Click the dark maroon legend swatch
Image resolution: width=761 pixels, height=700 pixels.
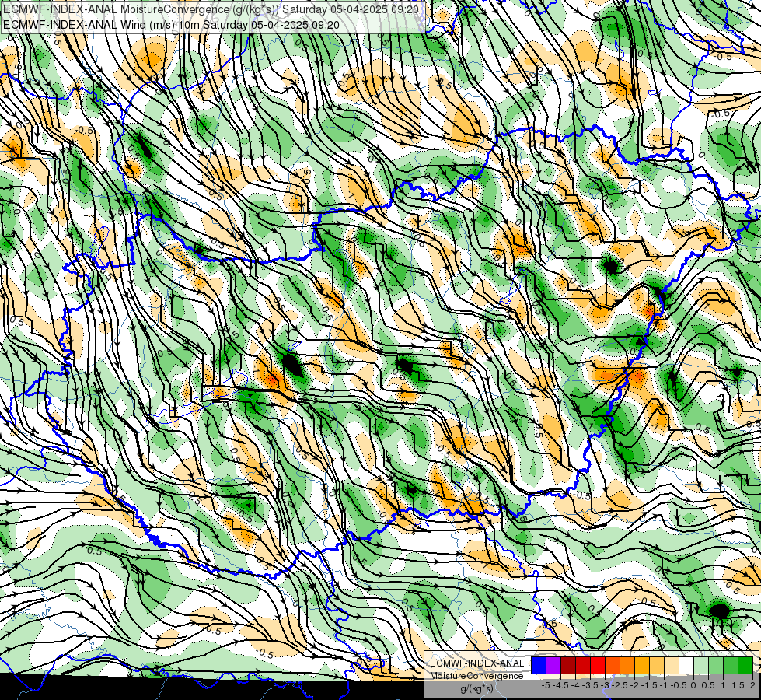pos(568,665)
